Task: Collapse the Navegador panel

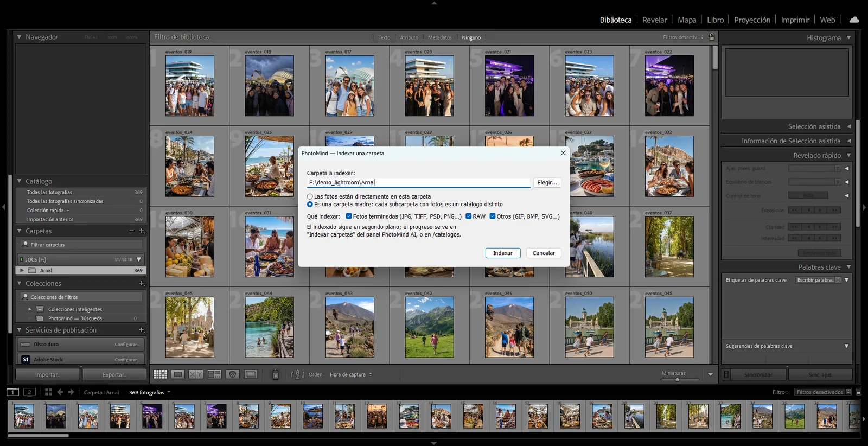Action: pos(20,37)
